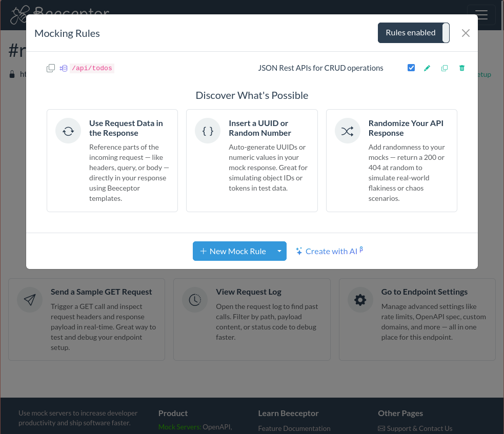Edit the CRUD rule via the pencil icon
The height and width of the screenshot is (434, 504).
[x=427, y=68]
